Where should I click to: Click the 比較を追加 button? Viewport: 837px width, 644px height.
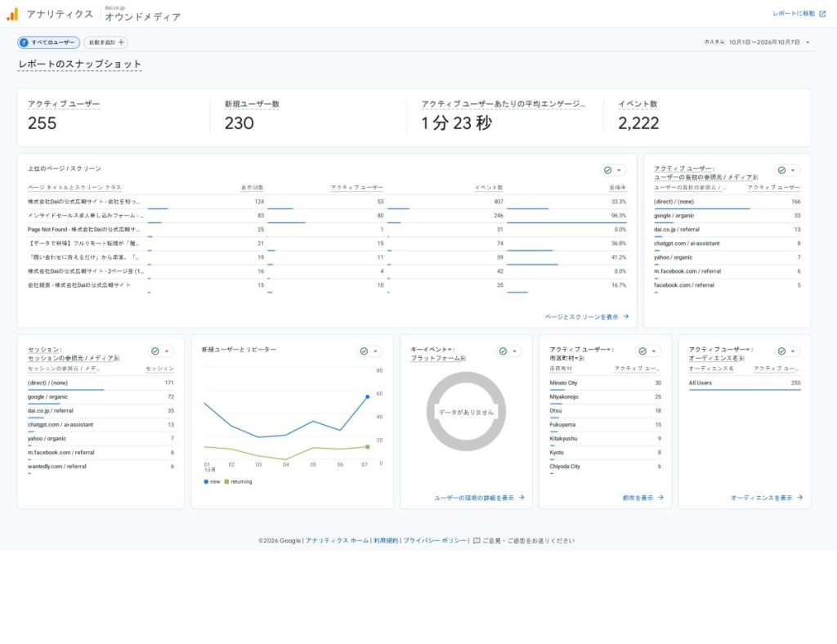tap(105, 42)
